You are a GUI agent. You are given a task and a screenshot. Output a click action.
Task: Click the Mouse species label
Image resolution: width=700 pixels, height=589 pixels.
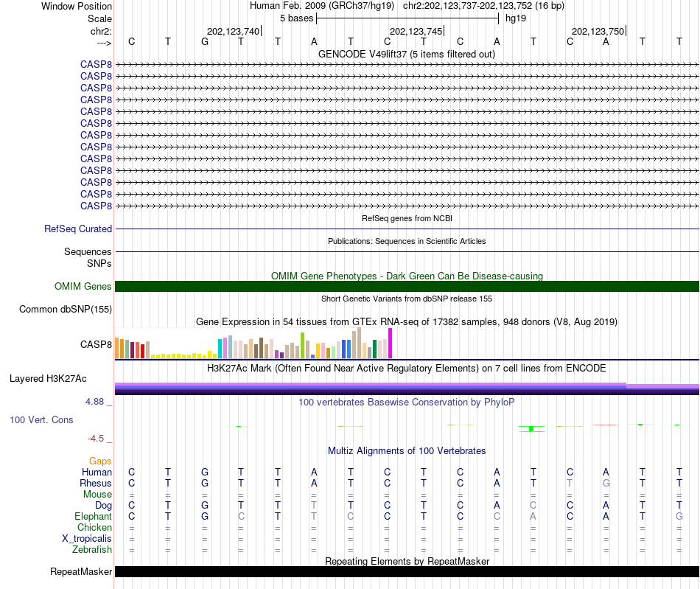click(x=97, y=495)
